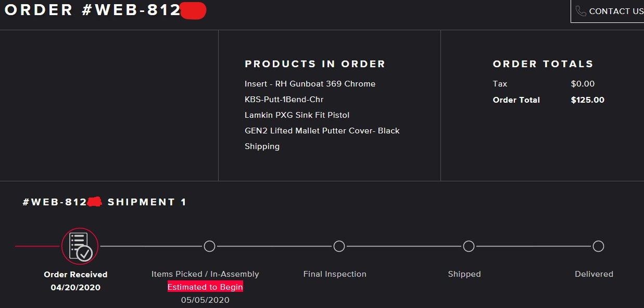The width and height of the screenshot is (644, 308).
Task: Click GEN2 Lifted Mallet Putter Cover- Black
Action: [x=322, y=131]
